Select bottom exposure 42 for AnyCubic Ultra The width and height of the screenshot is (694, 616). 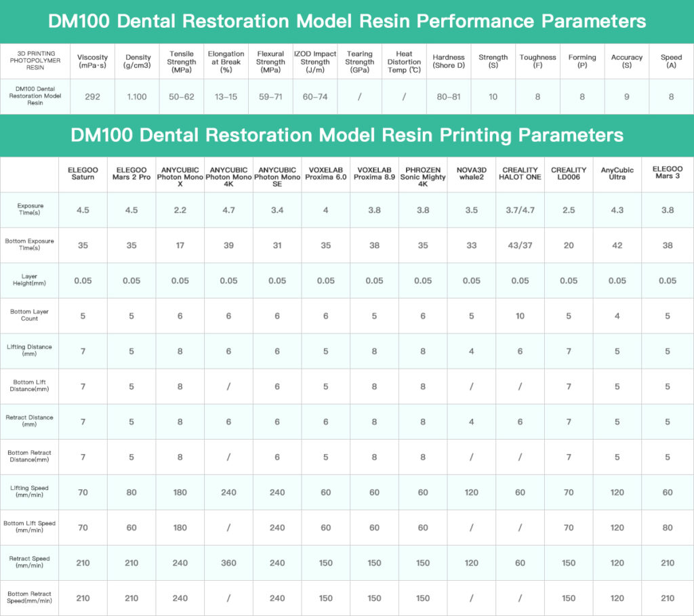click(x=617, y=245)
